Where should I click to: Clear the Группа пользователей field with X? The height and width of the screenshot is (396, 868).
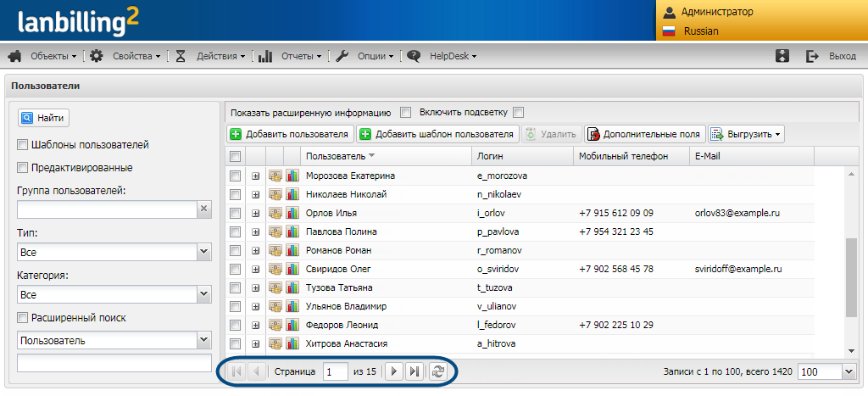pos(203,207)
